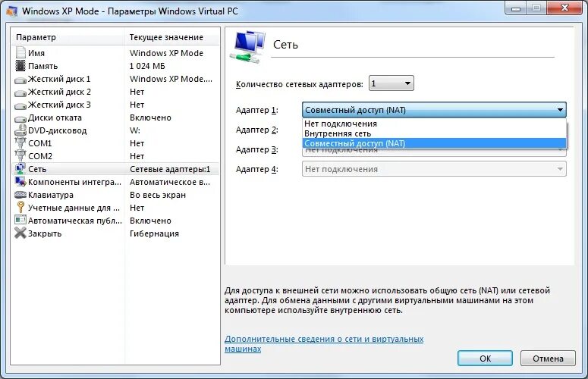Click value 'Включено' for Диски отката

150,117
